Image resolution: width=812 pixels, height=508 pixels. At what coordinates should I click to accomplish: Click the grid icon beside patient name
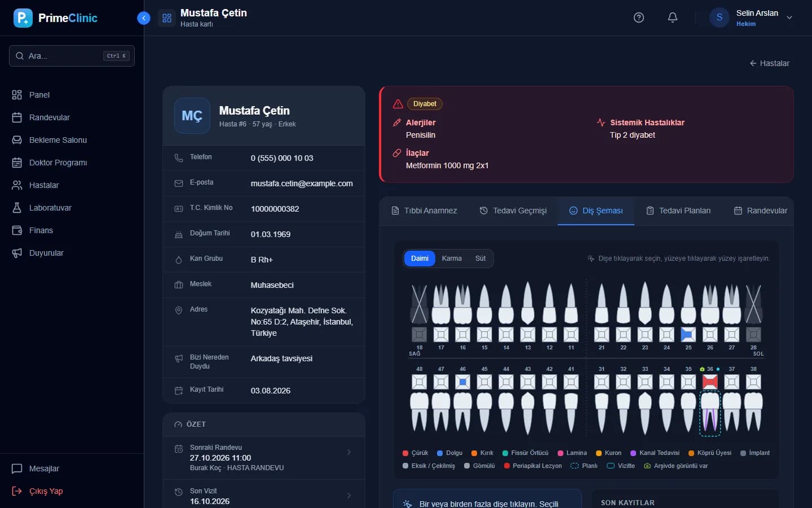(167, 18)
